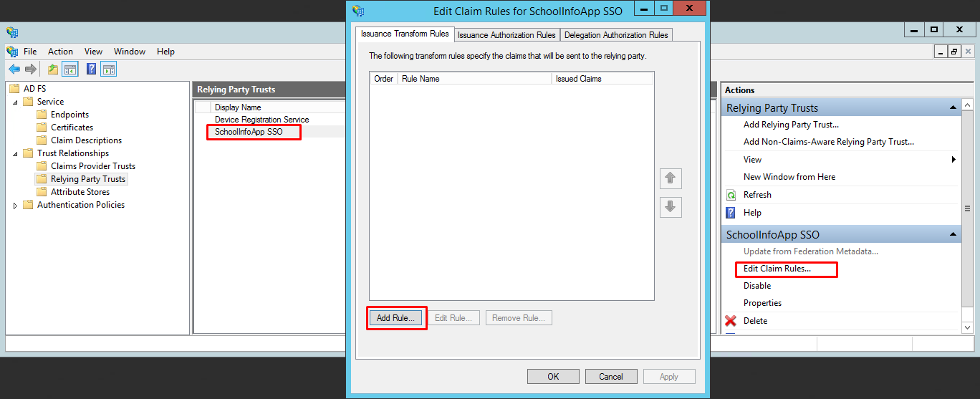
Task: Click Refresh text in Actions pane
Action: click(x=757, y=195)
